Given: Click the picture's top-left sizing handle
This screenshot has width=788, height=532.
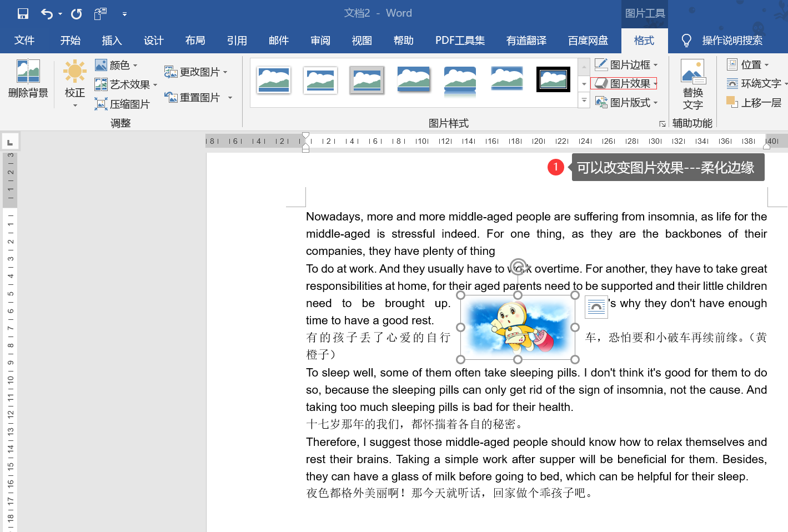Looking at the screenshot, I should (460, 295).
